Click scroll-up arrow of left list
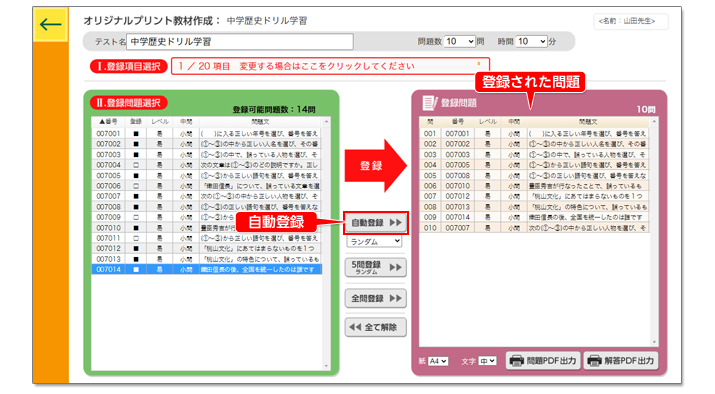This screenshot has width=715, height=394. [326, 122]
